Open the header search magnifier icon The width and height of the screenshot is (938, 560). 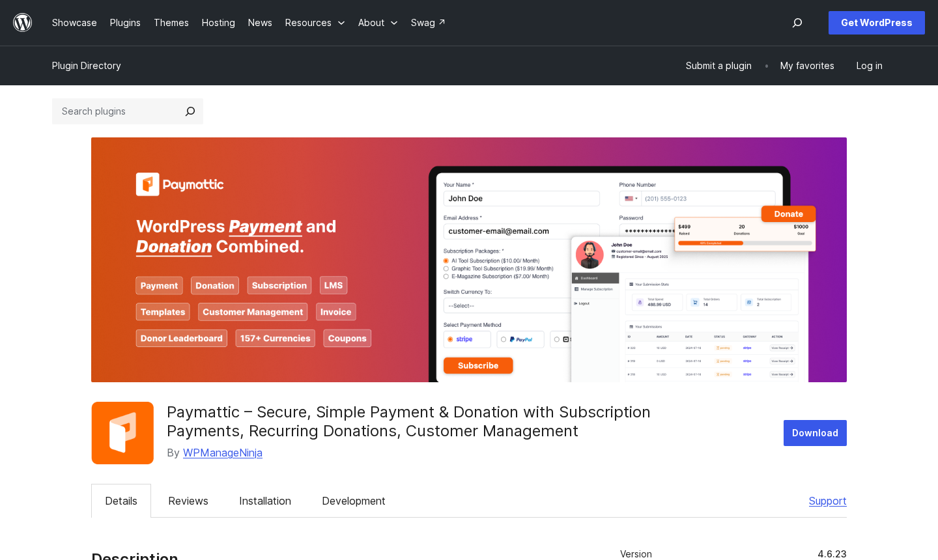(797, 23)
